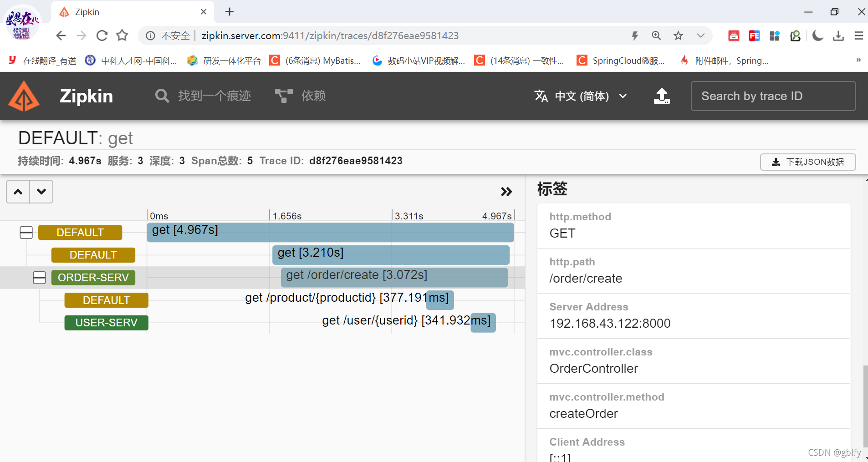Collapse the top DEFAULT root span tree
This screenshot has width=868, height=462.
[x=26, y=233]
